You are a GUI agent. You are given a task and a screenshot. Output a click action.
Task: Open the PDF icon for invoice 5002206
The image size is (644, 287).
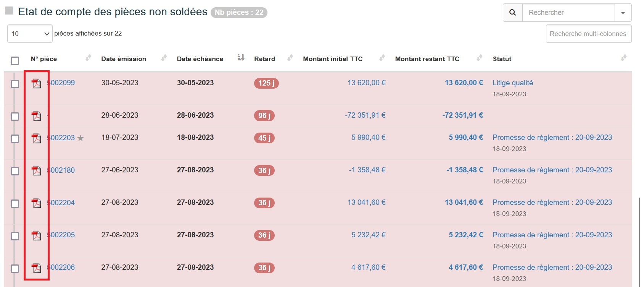click(x=36, y=268)
